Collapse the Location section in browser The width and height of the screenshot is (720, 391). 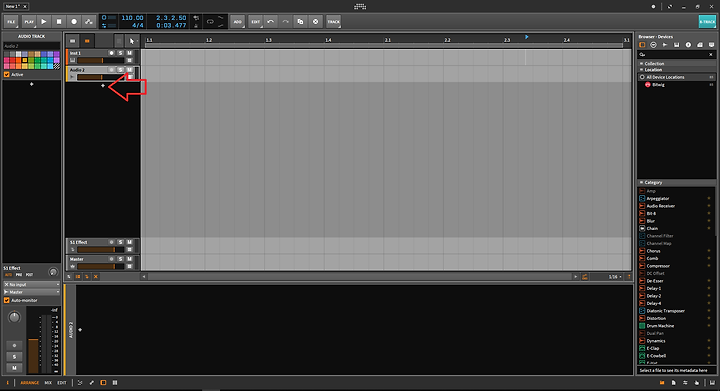pos(641,70)
